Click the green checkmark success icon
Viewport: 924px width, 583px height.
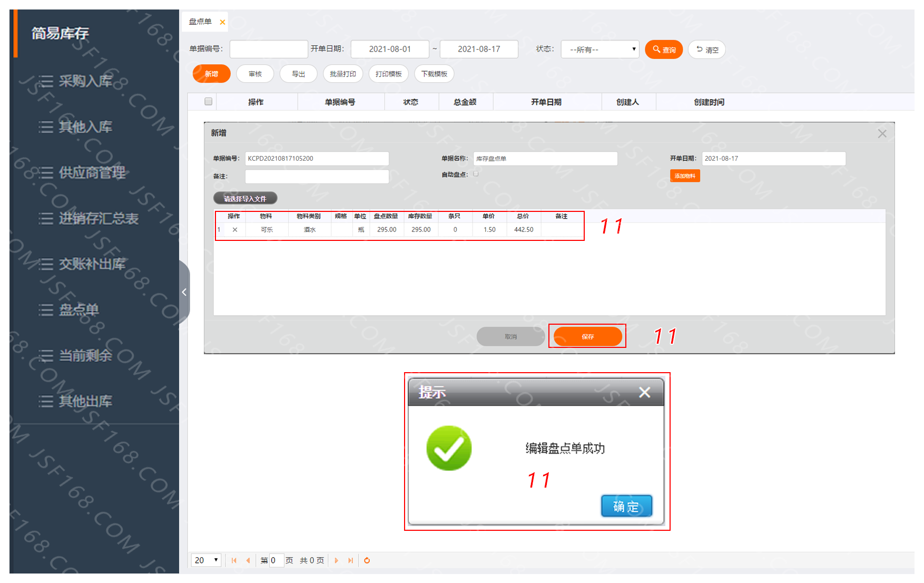click(449, 448)
